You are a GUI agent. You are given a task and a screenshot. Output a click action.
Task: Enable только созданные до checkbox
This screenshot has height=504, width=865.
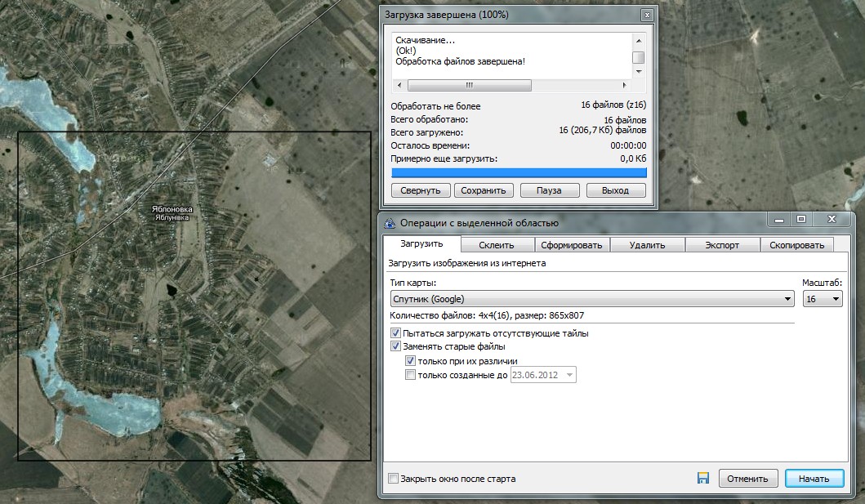pos(410,376)
